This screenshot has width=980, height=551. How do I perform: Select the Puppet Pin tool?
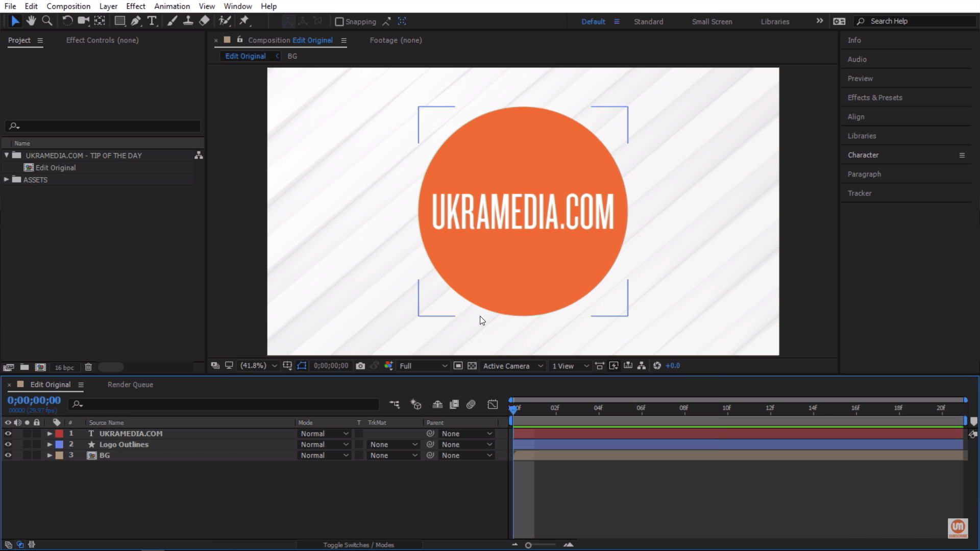pyautogui.click(x=244, y=21)
